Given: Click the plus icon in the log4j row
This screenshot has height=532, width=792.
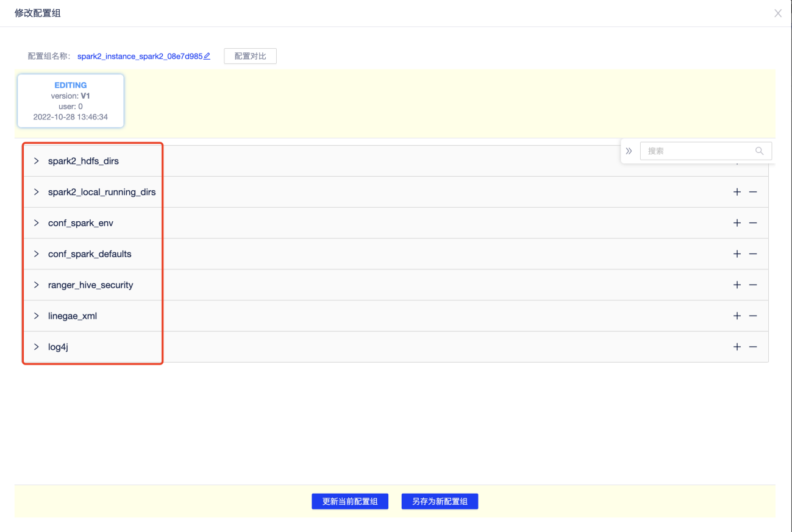Looking at the screenshot, I should 737,347.
